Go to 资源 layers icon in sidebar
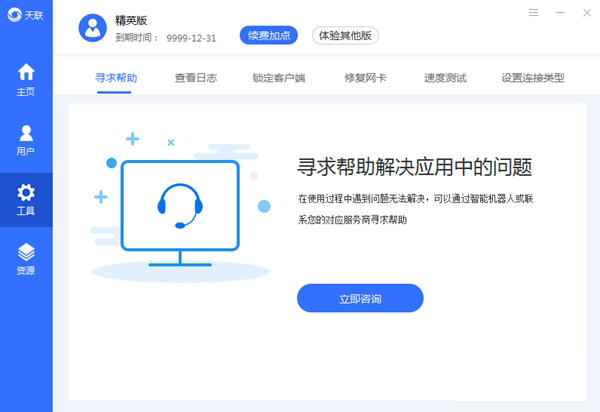 pyautogui.click(x=26, y=252)
